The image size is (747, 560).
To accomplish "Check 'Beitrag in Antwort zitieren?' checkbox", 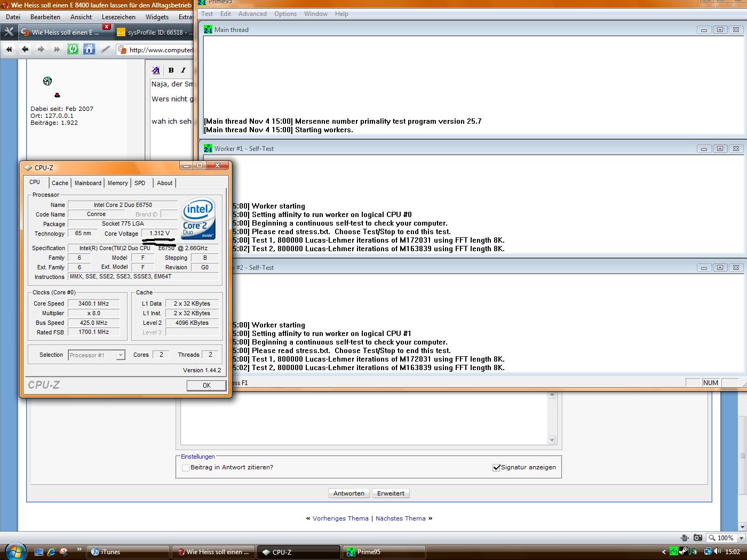I will [x=186, y=468].
